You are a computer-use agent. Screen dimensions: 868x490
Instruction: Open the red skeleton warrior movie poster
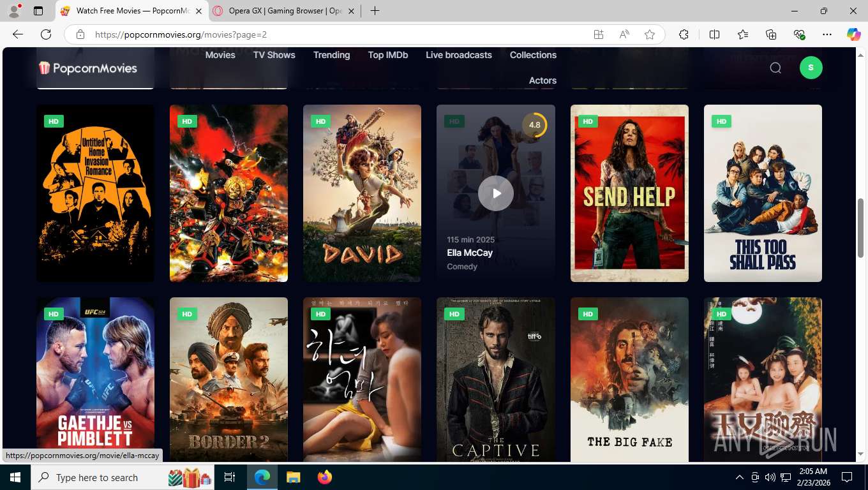228,193
